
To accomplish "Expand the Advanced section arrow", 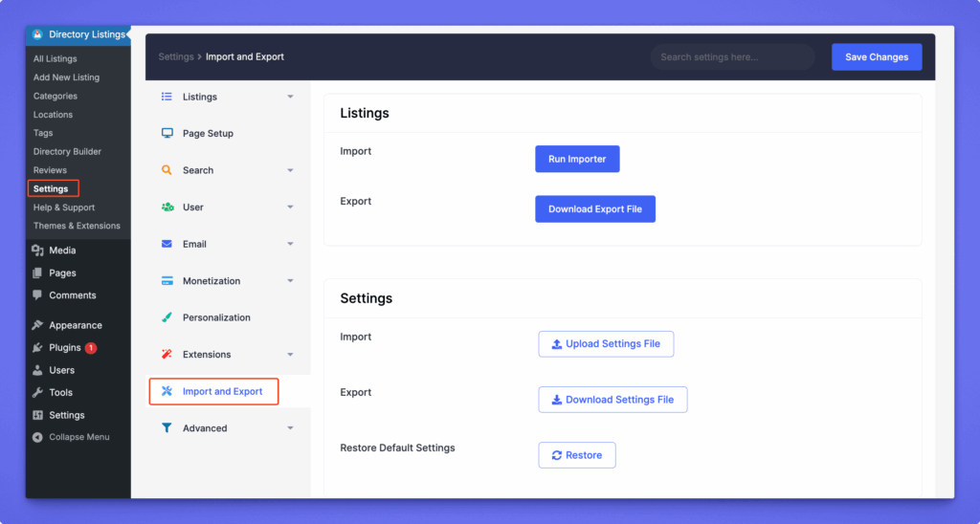I will [x=290, y=428].
